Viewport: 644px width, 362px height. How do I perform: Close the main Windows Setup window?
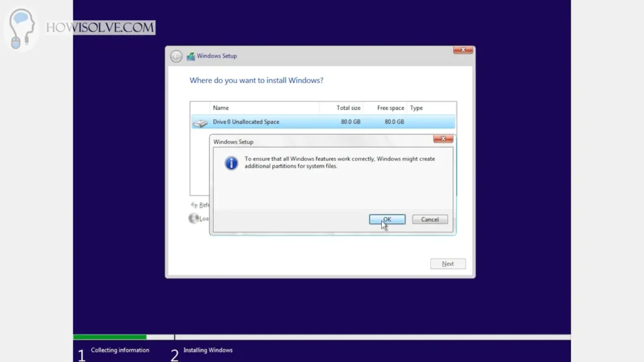pyautogui.click(x=464, y=50)
